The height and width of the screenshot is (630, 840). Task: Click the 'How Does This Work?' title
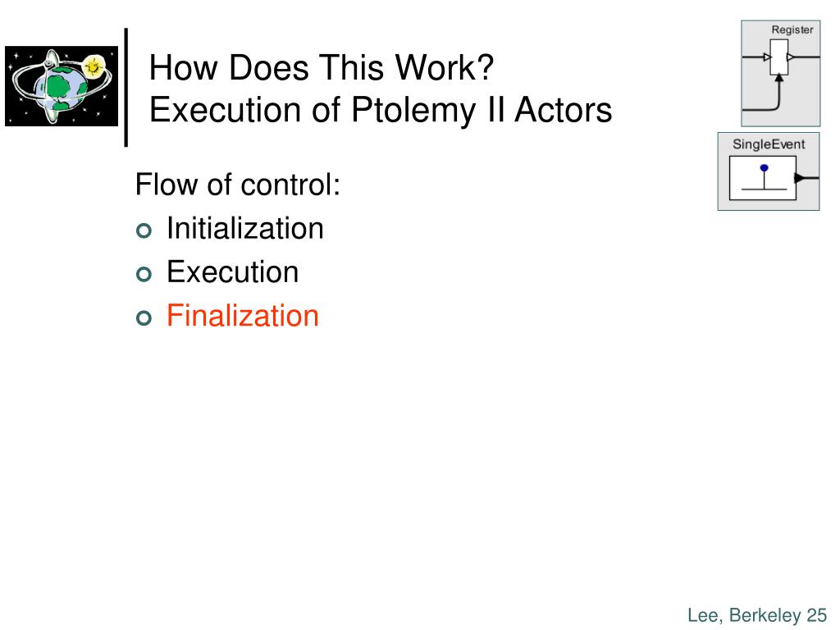click(322, 68)
